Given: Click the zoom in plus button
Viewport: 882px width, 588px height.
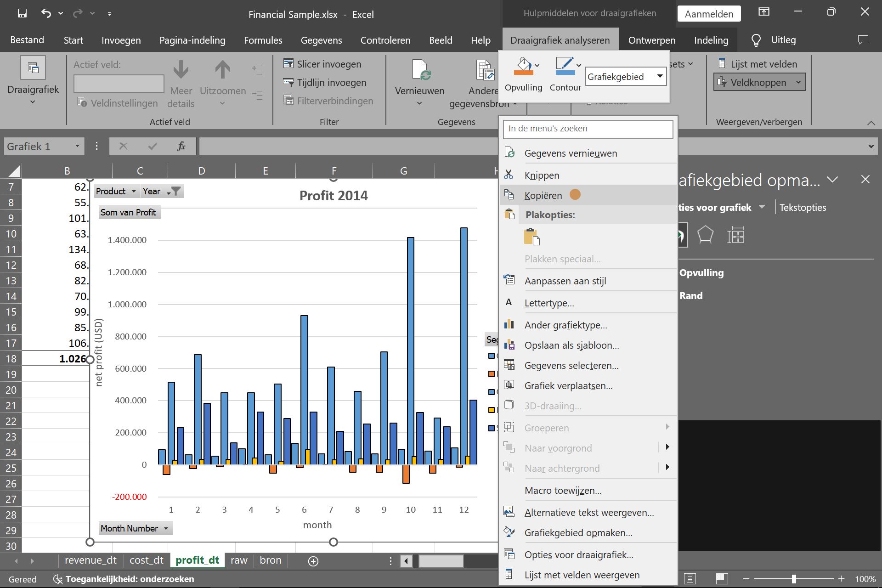Looking at the screenshot, I should click(x=841, y=579).
